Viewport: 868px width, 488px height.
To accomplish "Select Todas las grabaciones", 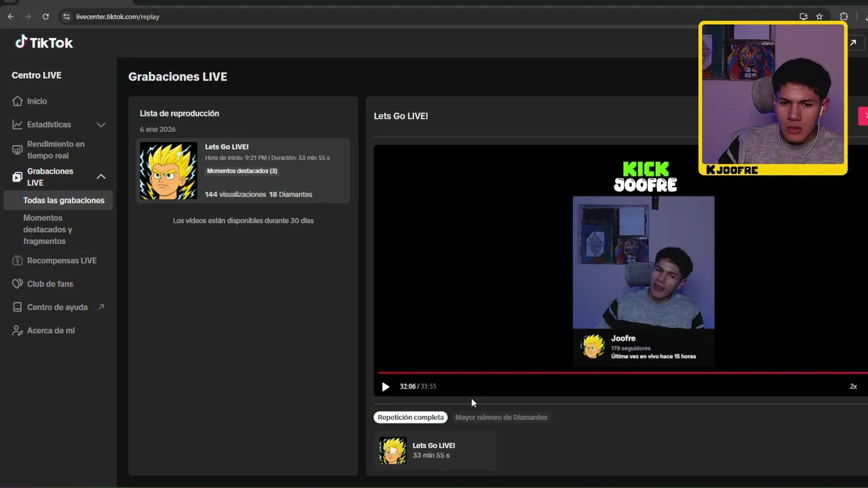I will pos(58,200).
